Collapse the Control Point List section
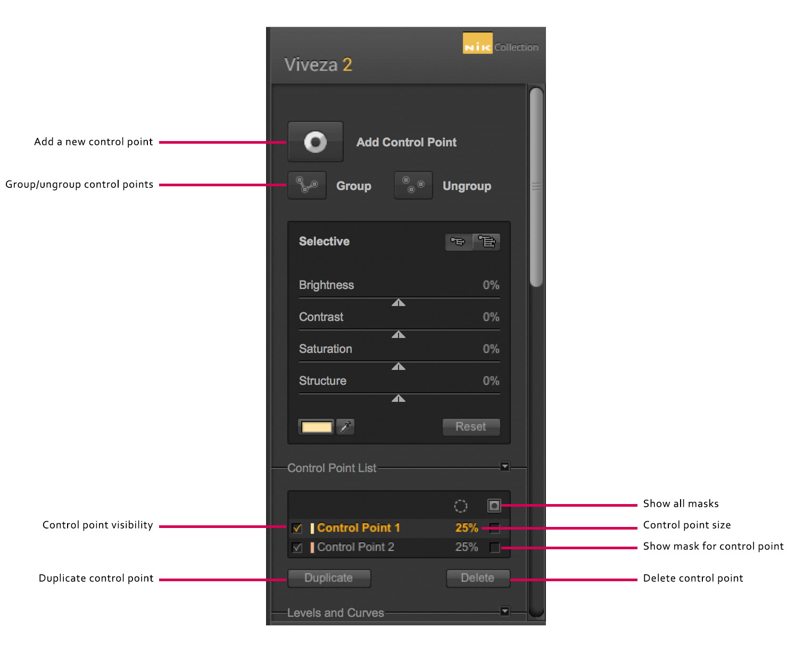The width and height of the screenshot is (812, 652). tap(505, 467)
